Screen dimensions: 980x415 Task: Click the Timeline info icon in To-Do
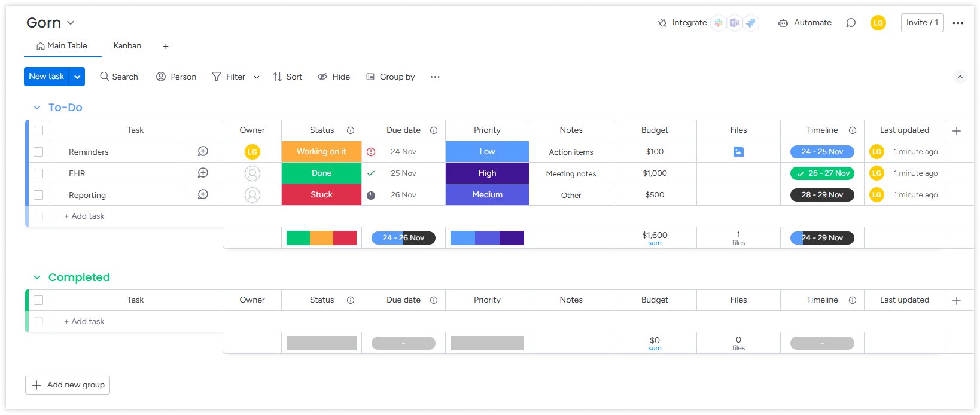tap(853, 130)
